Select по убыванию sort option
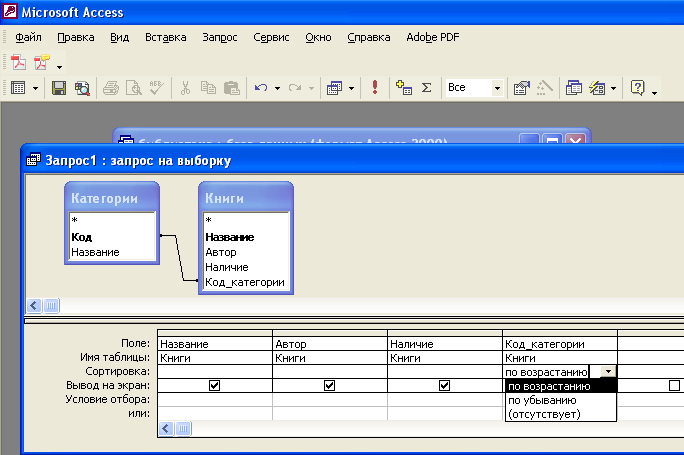The width and height of the screenshot is (684, 455). pyautogui.click(x=561, y=400)
